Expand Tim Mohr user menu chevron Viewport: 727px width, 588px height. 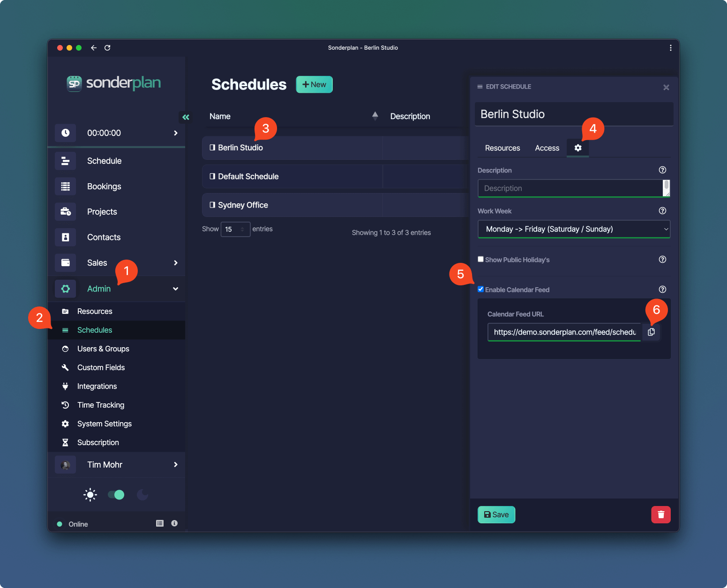176,465
